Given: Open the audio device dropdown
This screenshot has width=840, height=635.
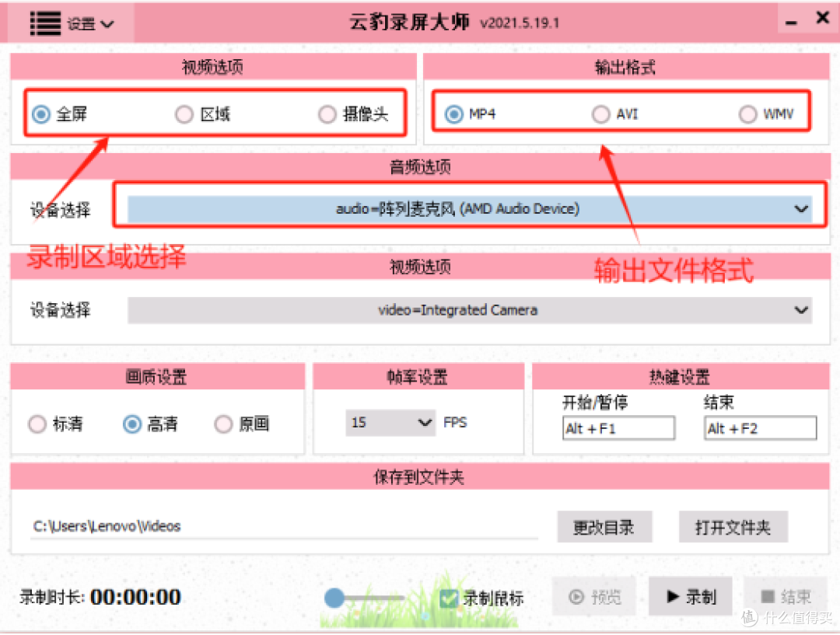Looking at the screenshot, I should pyautogui.click(x=470, y=209).
